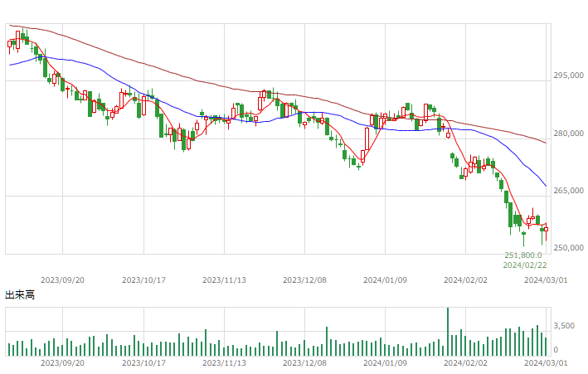The height and width of the screenshot is (374, 588).
Task: Click the 295,000 price axis label
Action: (x=568, y=75)
